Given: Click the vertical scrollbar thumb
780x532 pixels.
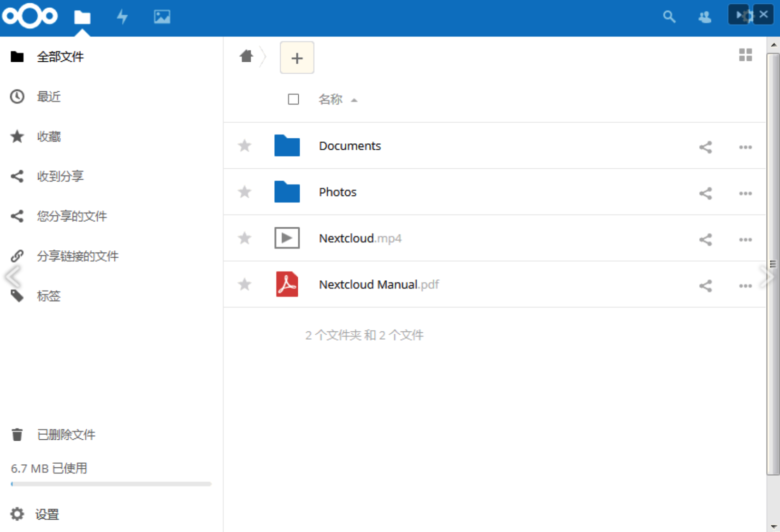Looking at the screenshot, I should coord(773,264).
